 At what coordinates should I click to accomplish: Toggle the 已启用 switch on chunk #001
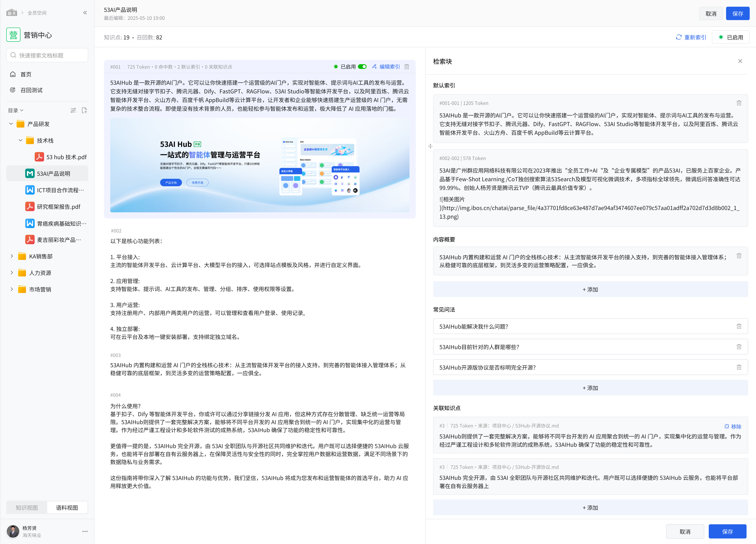(362, 67)
